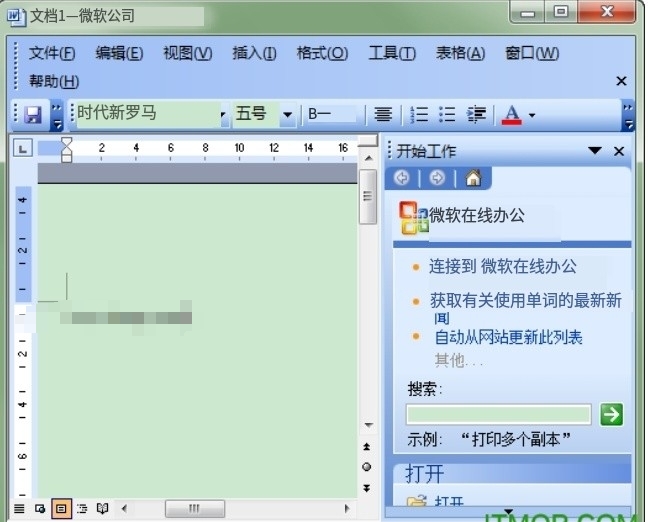The height and width of the screenshot is (522, 649).
Task: Click the folder icon next to 打开
Action: 417,501
